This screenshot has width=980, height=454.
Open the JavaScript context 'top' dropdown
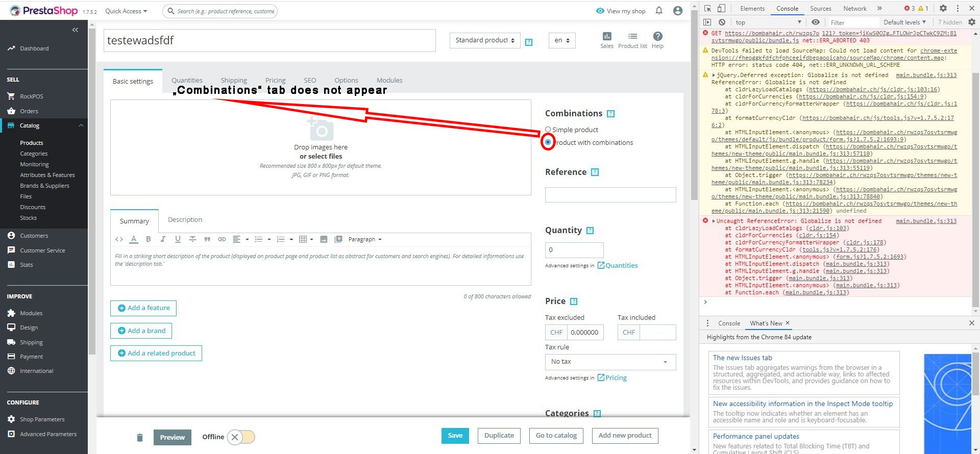(769, 22)
